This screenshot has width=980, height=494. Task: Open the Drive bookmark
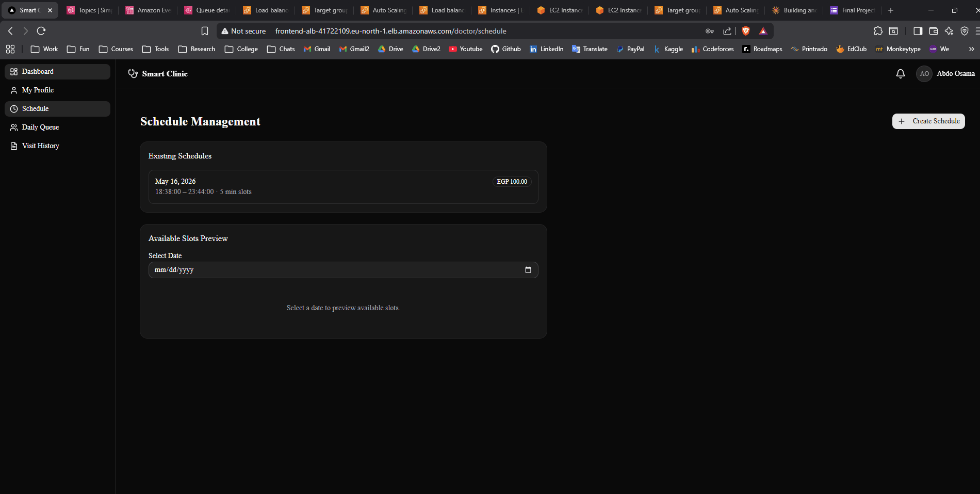390,49
